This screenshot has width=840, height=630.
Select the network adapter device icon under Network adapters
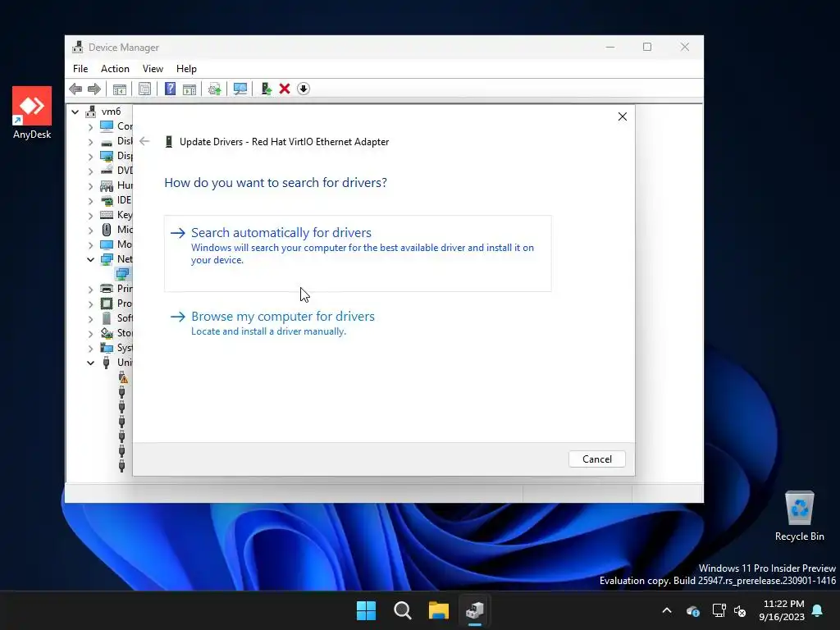coord(123,274)
